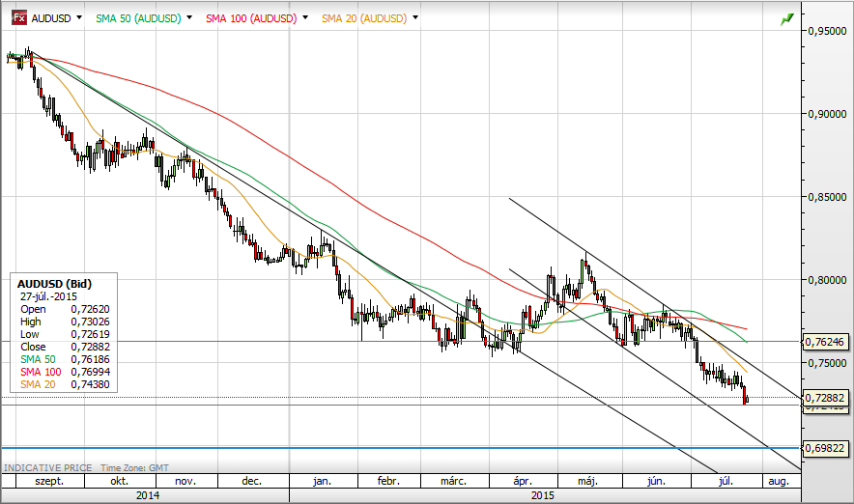Click the 2015 year band on time axis
The image size is (854, 504).
(x=545, y=494)
